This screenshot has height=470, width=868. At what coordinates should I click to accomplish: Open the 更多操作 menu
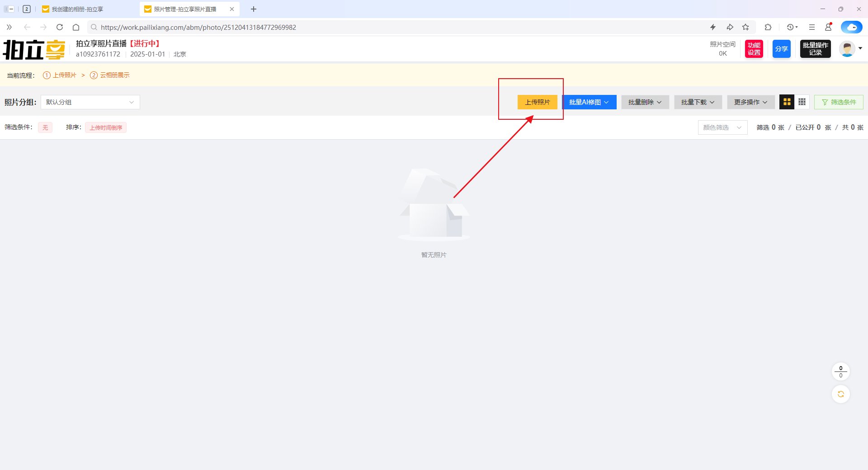[750, 102]
